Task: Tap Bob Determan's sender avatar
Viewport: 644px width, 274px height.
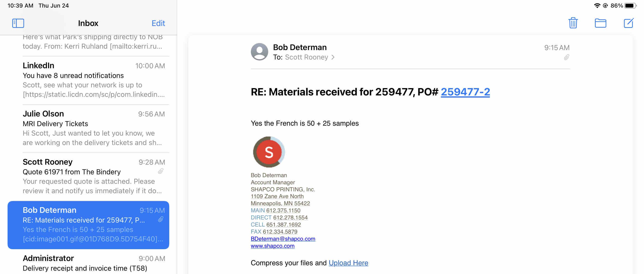Action: (259, 52)
